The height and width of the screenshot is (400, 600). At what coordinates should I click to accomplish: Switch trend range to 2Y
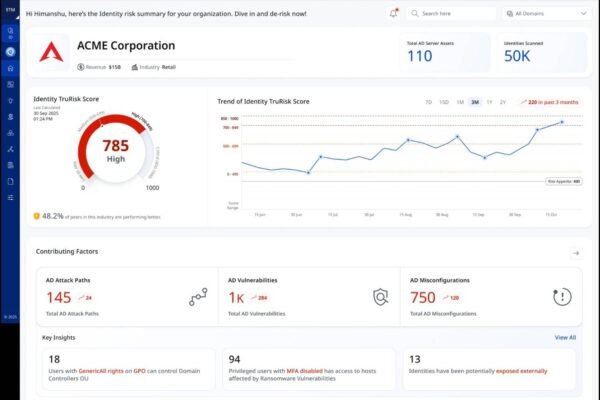point(502,102)
